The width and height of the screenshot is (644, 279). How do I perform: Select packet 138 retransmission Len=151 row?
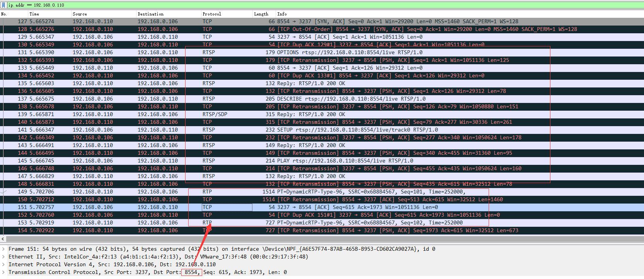pyautogui.click(x=322, y=106)
